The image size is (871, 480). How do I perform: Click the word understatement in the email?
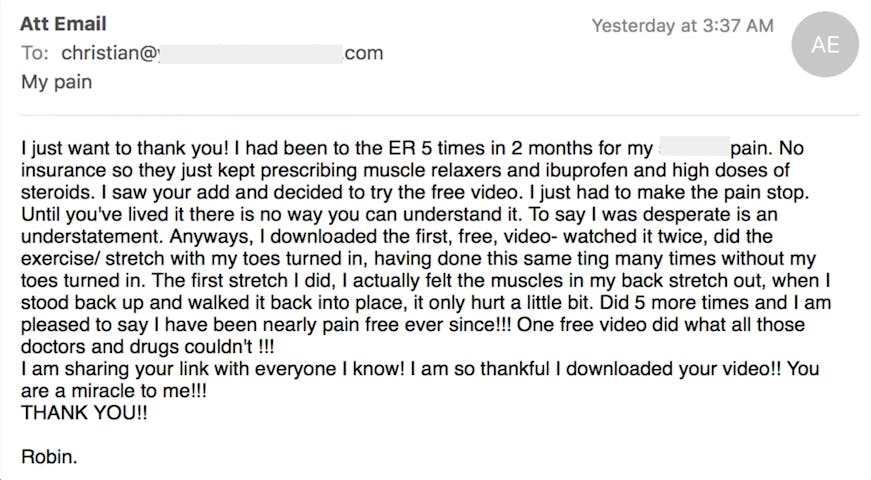(x=92, y=236)
